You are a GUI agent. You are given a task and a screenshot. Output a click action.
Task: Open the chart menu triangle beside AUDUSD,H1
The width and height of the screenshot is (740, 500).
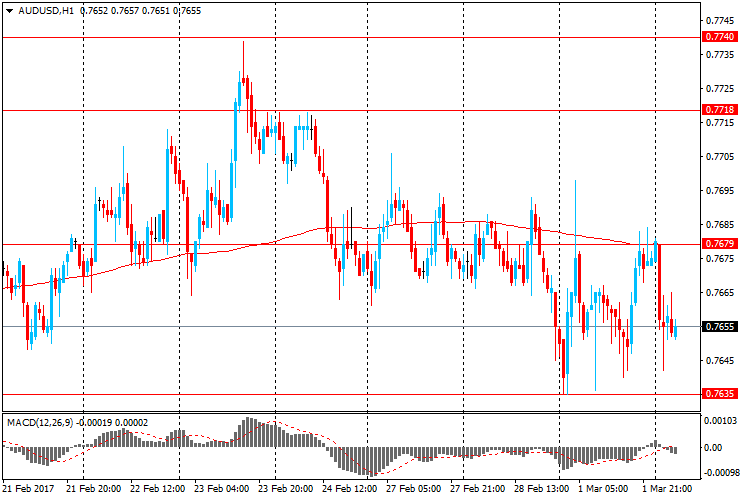pyautogui.click(x=9, y=11)
